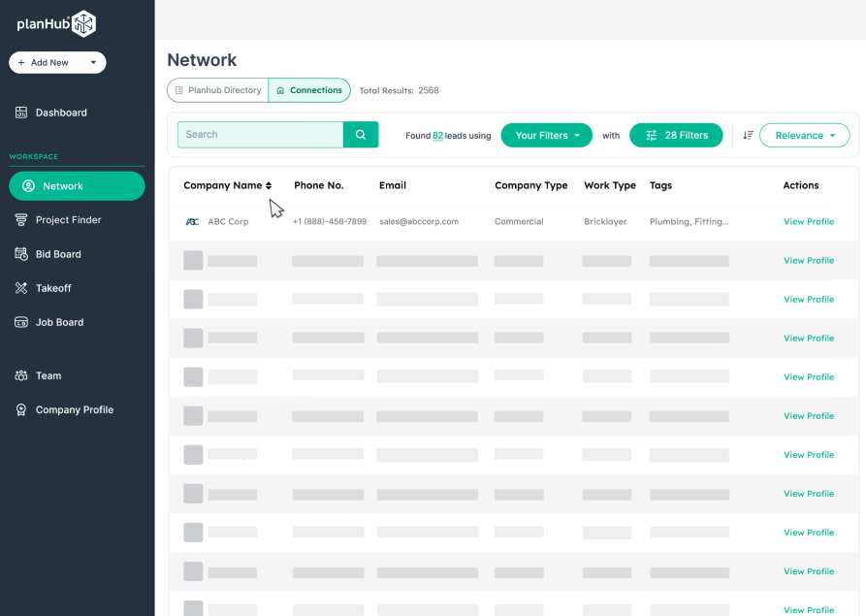This screenshot has height=616, width=866.
Task: Click the Plumbing, Fitting... tags cell
Action: tap(689, 221)
